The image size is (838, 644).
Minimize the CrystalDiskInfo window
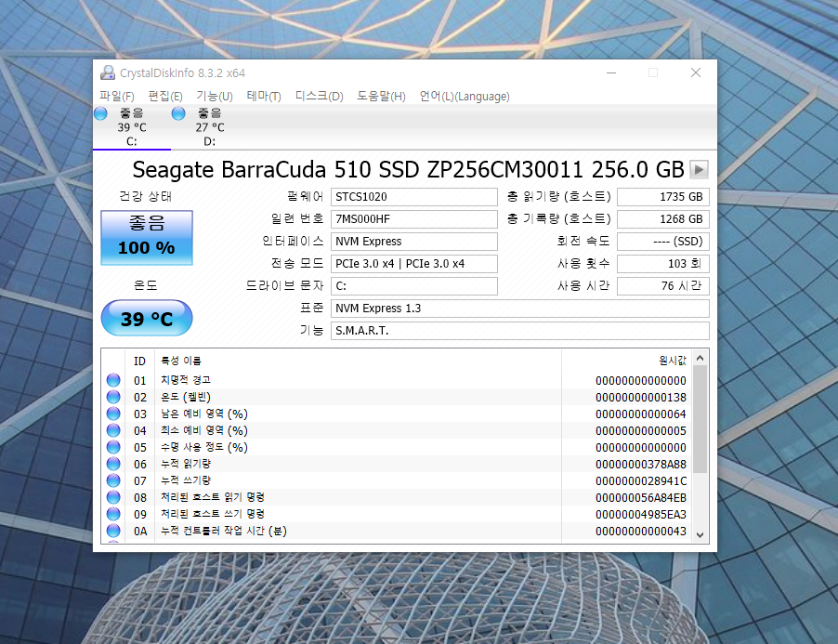point(611,72)
